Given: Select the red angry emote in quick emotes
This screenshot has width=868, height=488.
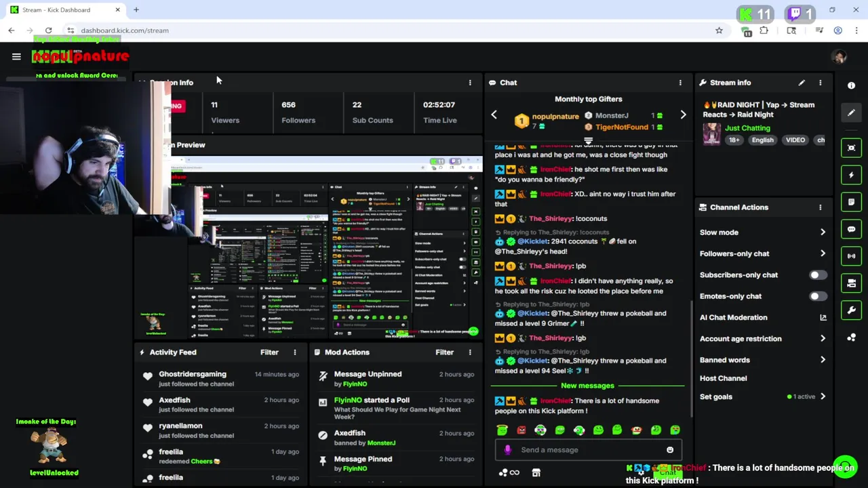Looking at the screenshot, I should (x=521, y=430).
